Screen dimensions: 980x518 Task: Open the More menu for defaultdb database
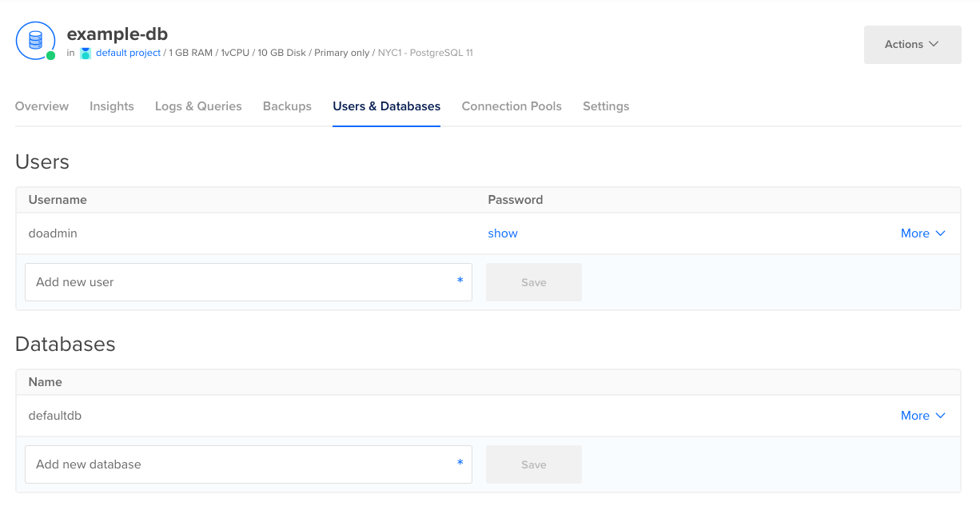point(922,415)
